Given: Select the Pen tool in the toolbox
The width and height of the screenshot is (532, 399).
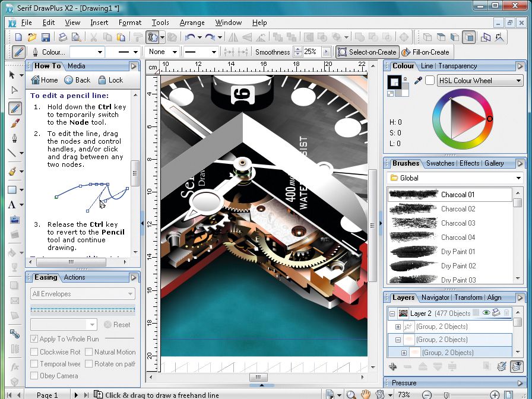Looking at the screenshot, I should (x=14, y=138).
